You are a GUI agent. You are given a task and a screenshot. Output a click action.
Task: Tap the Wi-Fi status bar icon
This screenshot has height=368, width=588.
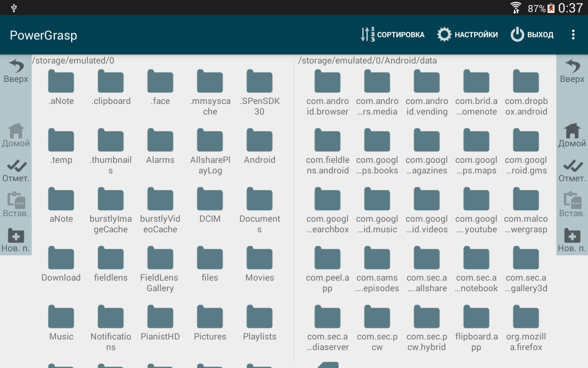(x=516, y=8)
